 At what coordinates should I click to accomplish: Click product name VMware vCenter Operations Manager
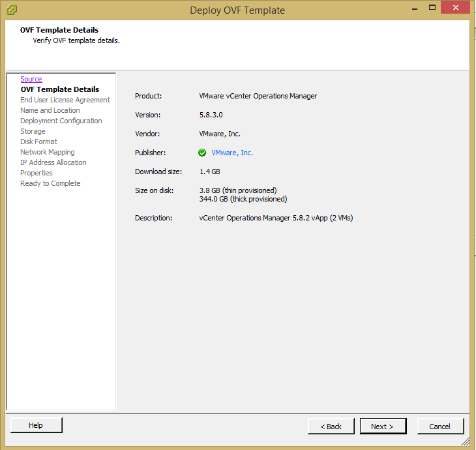tap(258, 96)
